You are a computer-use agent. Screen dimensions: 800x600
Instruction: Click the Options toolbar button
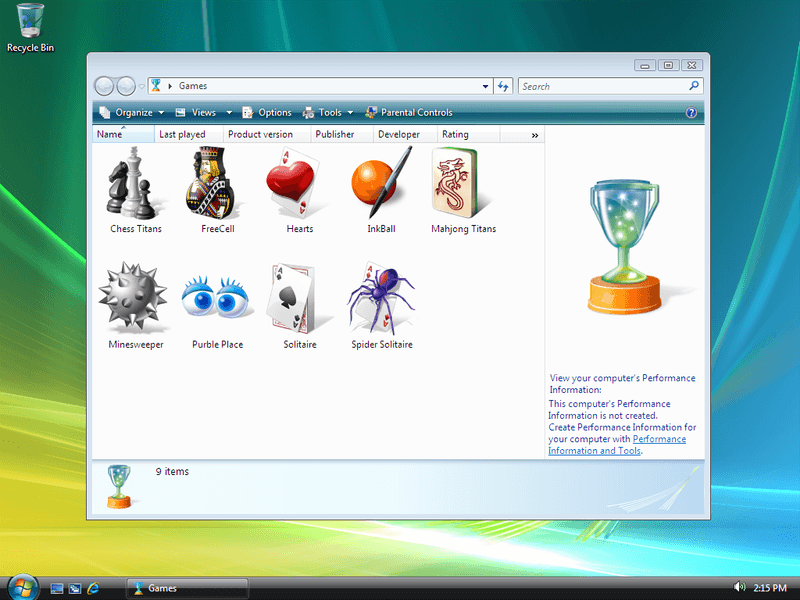click(x=267, y=112)
